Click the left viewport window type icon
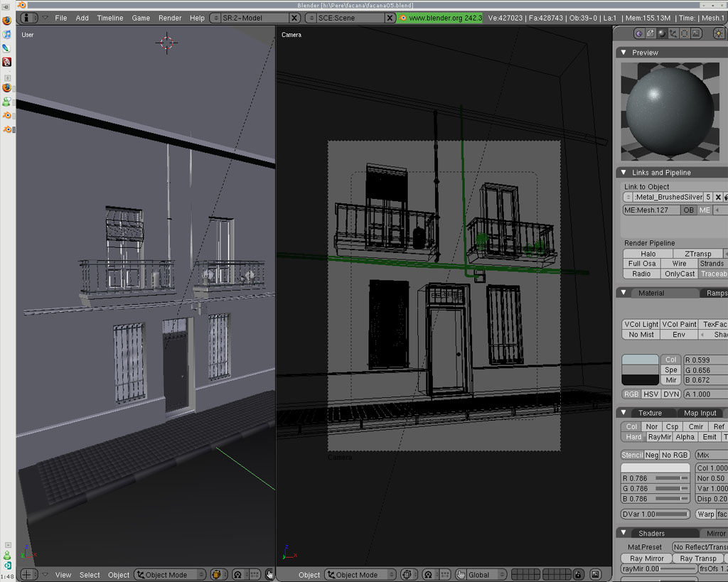This screenshot has height=582, width=728. 28,575
